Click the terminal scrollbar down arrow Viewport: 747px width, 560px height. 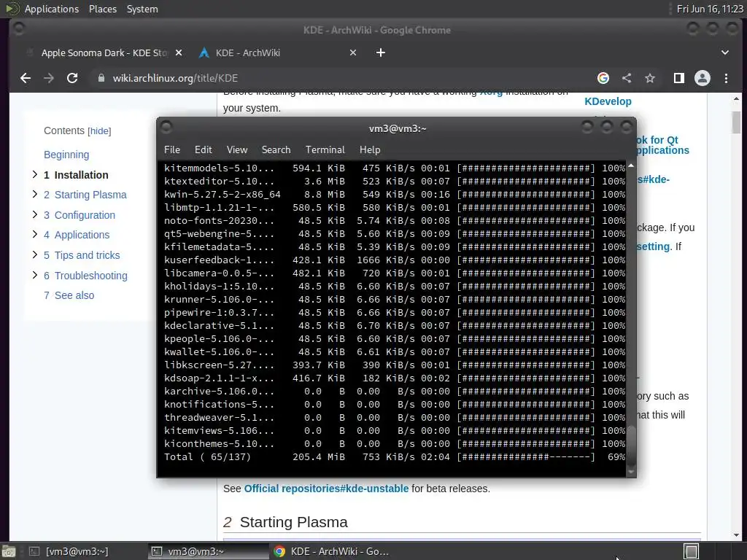631,472
